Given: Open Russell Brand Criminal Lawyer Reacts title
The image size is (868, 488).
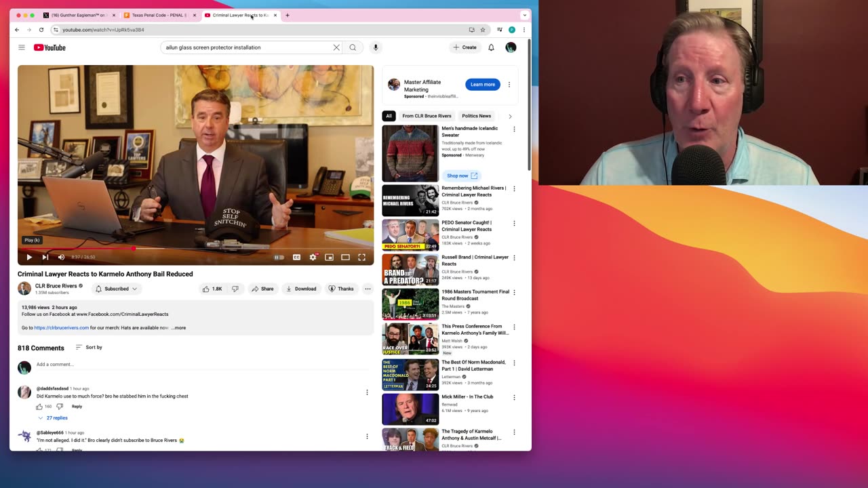Looking at the screenshot, I should (475, 260).
